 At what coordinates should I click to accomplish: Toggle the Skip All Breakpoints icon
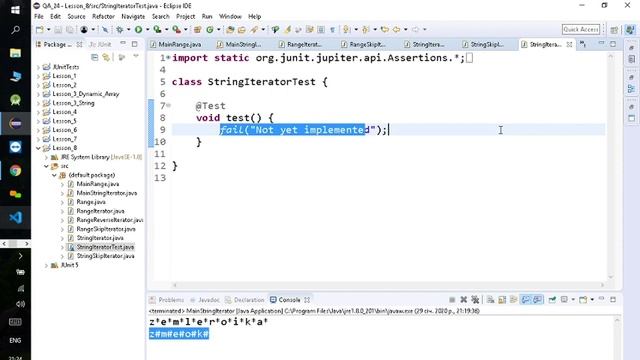(x=105, y=29)
